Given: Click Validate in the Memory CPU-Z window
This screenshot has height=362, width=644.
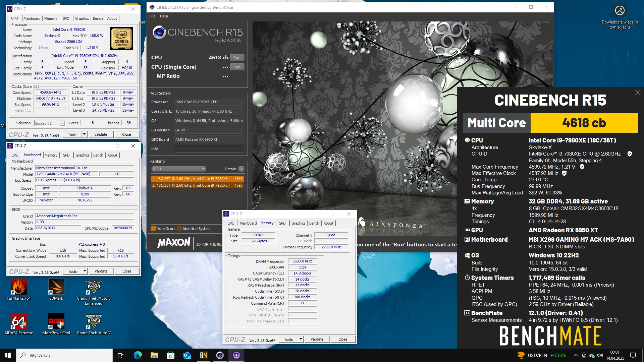Looking at the screenshot, I should click(x=317, y=339).
